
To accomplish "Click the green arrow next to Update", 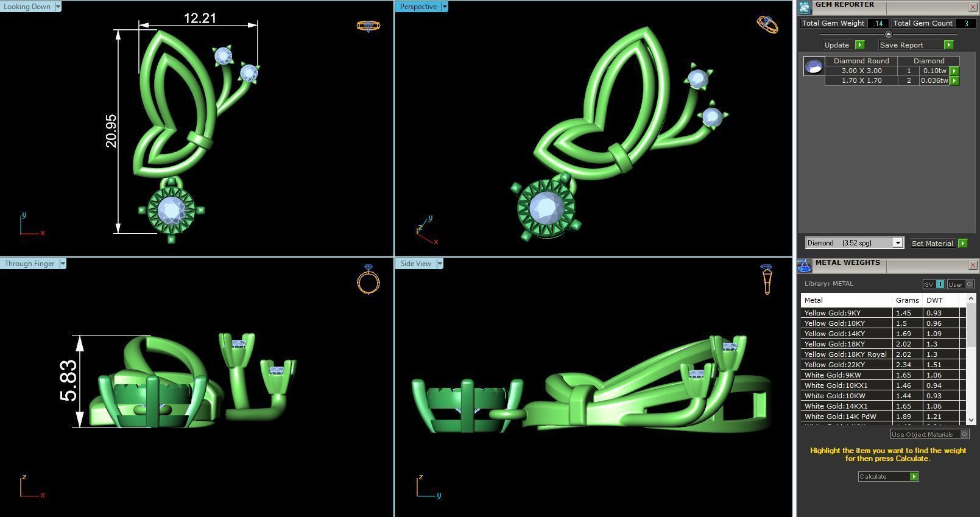I will click(x=859, y=45).
